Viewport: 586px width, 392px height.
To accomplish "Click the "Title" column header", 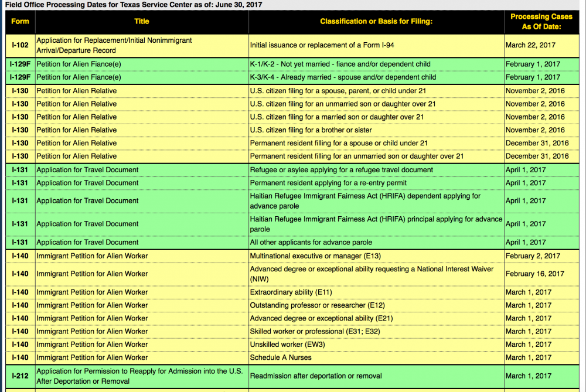I will [x=142, y=22].
